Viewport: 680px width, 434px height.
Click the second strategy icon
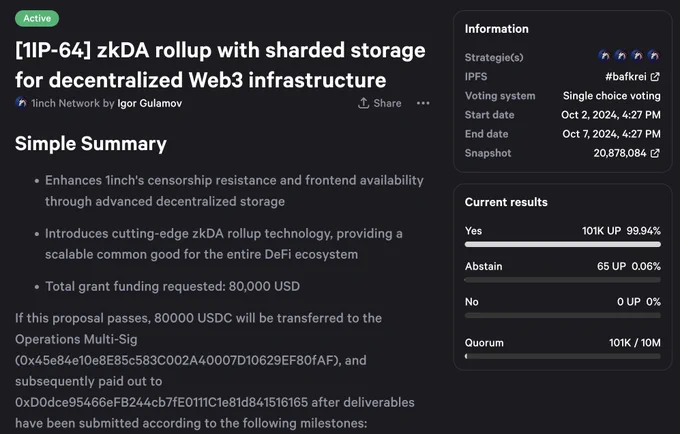[x=620, y=55]
